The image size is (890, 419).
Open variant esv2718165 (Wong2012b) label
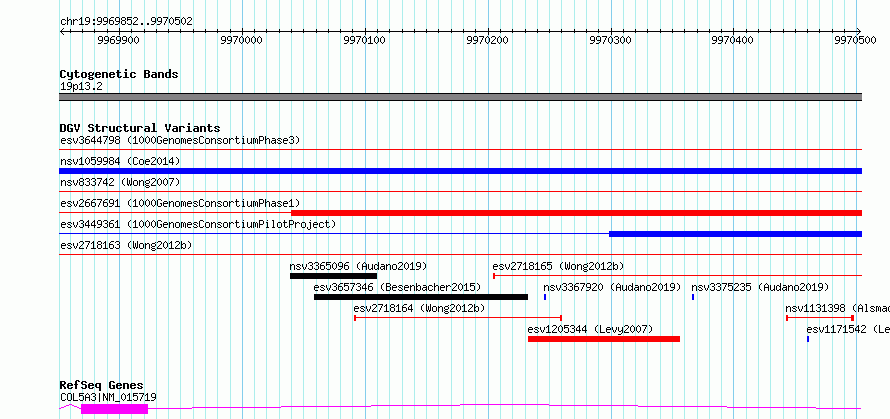[559, 266]
